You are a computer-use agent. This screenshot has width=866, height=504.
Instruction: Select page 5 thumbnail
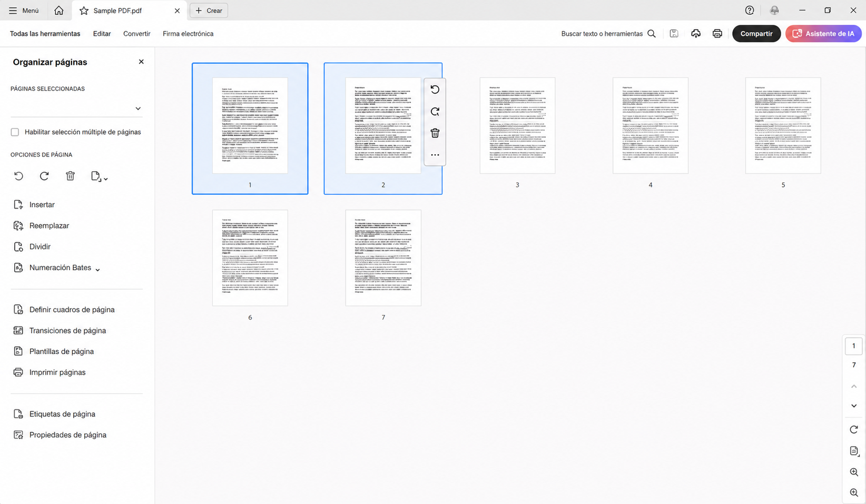(x=783, y=125)
